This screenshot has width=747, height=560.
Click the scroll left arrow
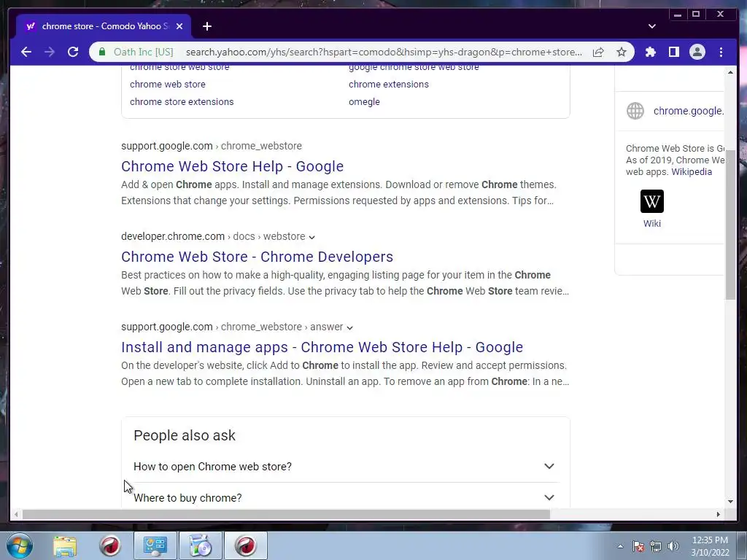[x=16, y=514]
